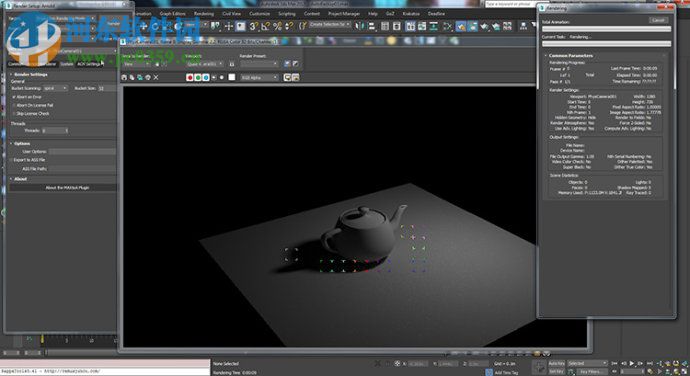Collapse the Common Parameters rollout
Screen dimensions: 690x376
571,55
